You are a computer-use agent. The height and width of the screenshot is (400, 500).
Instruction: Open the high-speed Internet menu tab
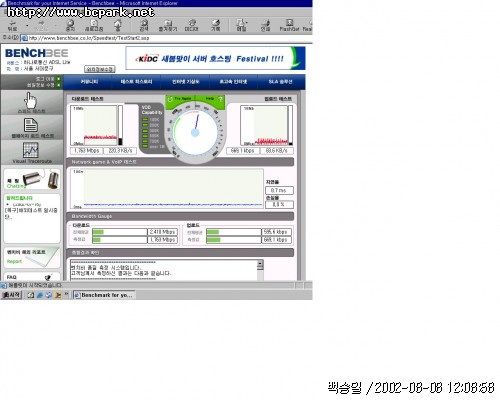coord(233,82)
